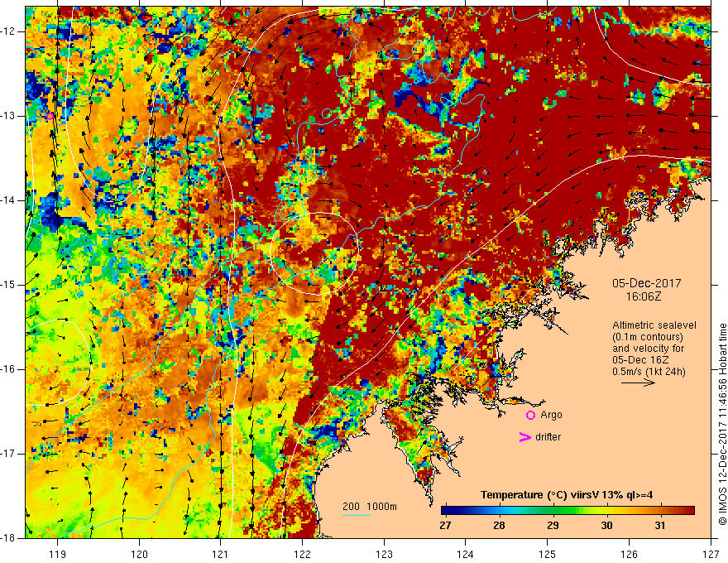The width and height of the screenshot is (728, 563).
Task: Click latitude axis label -14
Action: [9, 200]
